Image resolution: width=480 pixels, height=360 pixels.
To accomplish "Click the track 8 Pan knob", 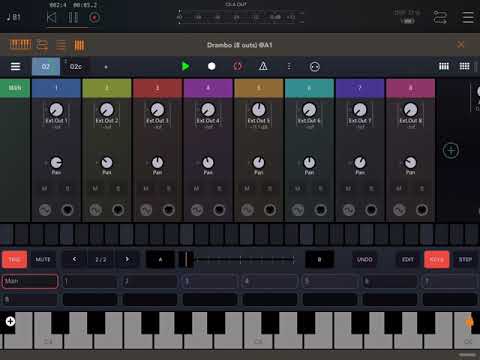I will click(x=410, y=163).
